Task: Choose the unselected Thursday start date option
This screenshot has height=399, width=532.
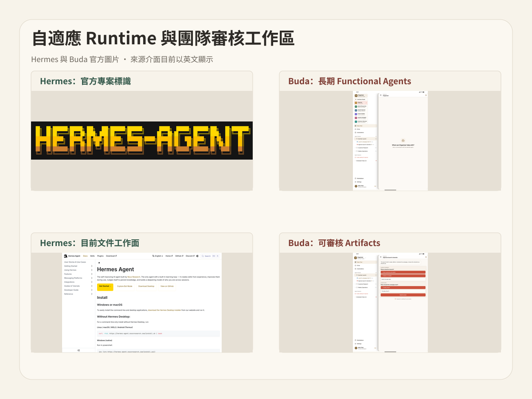Action: 403,291
